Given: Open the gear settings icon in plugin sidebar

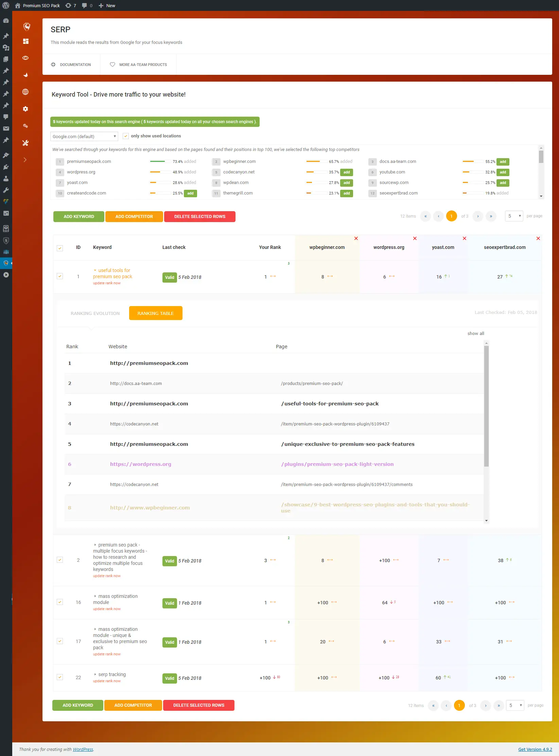Looking at the screenshot, I should coord(25,109).
